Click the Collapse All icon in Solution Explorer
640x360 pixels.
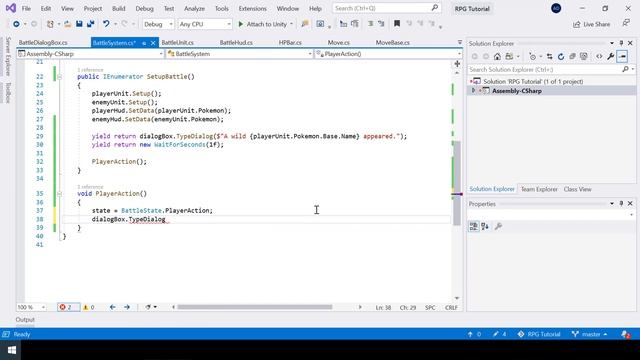572,57
